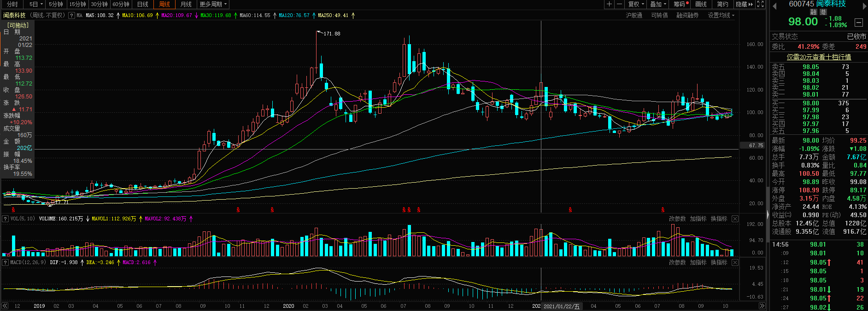Image resolution: width=868 pixels, height=311 pixels.
Task: Click 2021/01/22/五 date marker on timeline
Action: click(561, 306)
